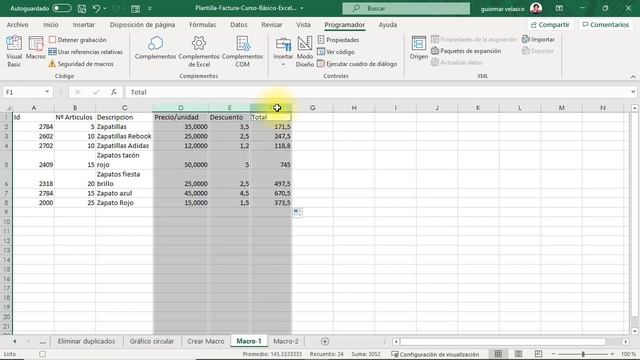Select column A header
The height and width of the screenshot is (360, 640).
point(33,108)
